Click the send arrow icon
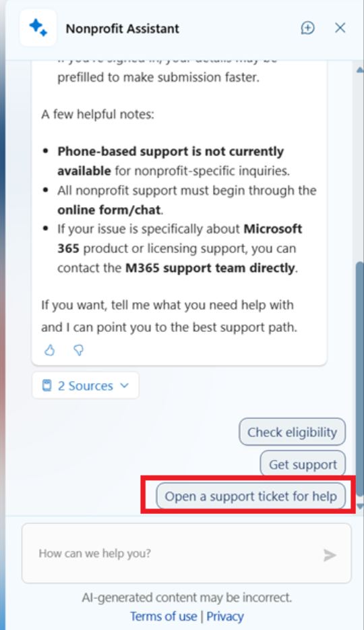Viewport: 364px width, 630px height. pos(330,555)
